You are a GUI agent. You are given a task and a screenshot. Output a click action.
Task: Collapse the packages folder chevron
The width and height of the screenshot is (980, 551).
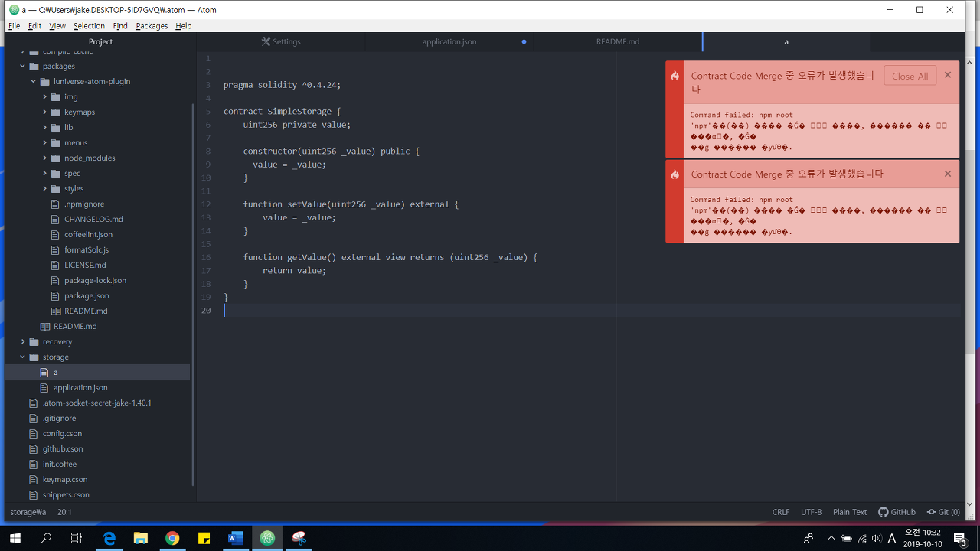pyautogui.click(x=23, y=66)
